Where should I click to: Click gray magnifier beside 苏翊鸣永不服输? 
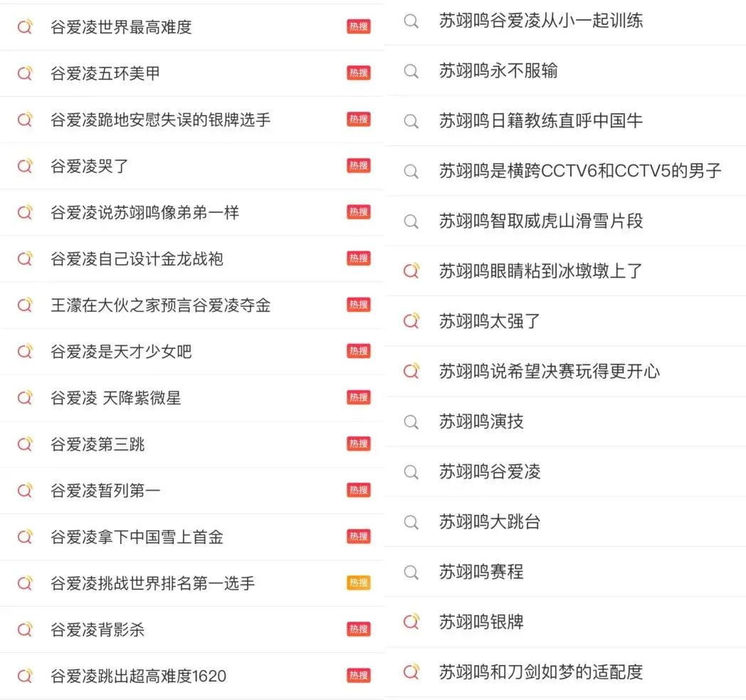[411, 71]
